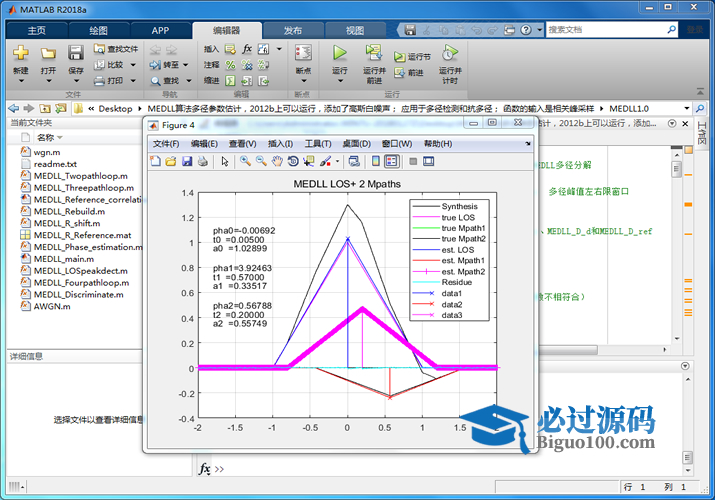
Task: Toggle Show Plot Tools in Figure 4
Action: (x=429, y=161)
